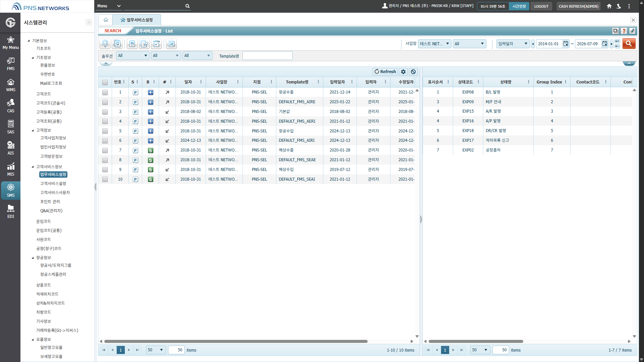Open the FMS module in sidebar

(10, 64)
